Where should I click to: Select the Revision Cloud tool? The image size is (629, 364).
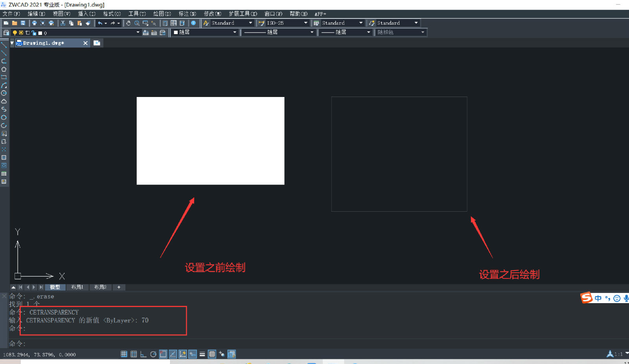point(4,101)
